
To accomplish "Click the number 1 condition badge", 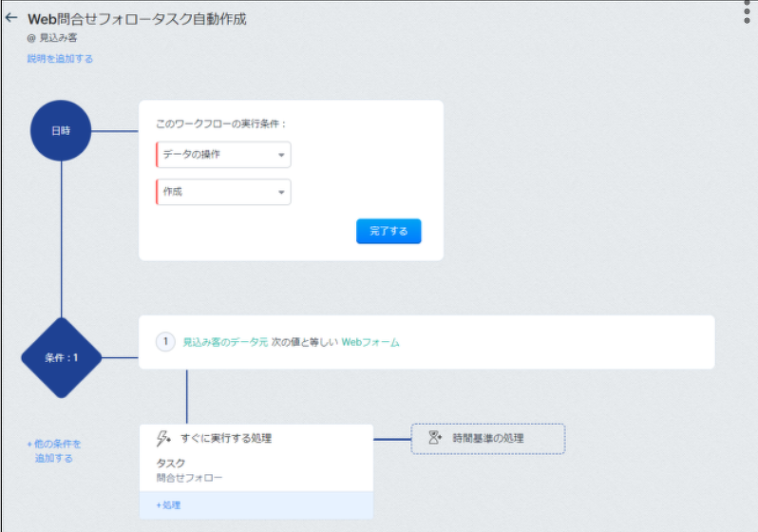I will tap(165, 342).
